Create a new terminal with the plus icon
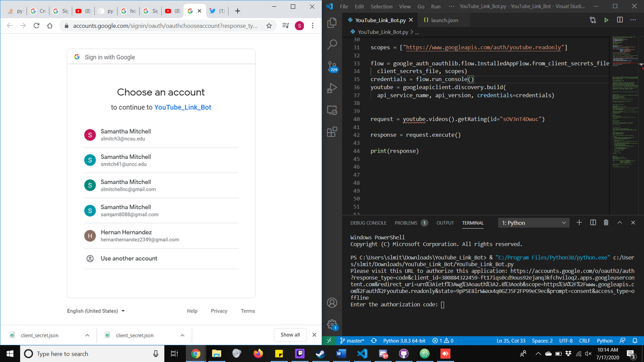Image resolution: width=644 pixels, height=362 pixels. [x=579, y=223]
